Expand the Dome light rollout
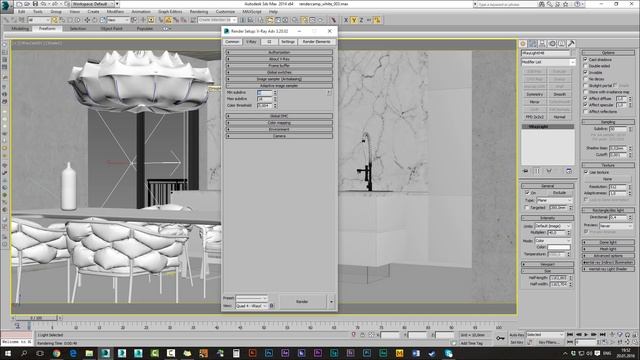The width and height of the screenshot is (640, 360). [x=608, y=242]
